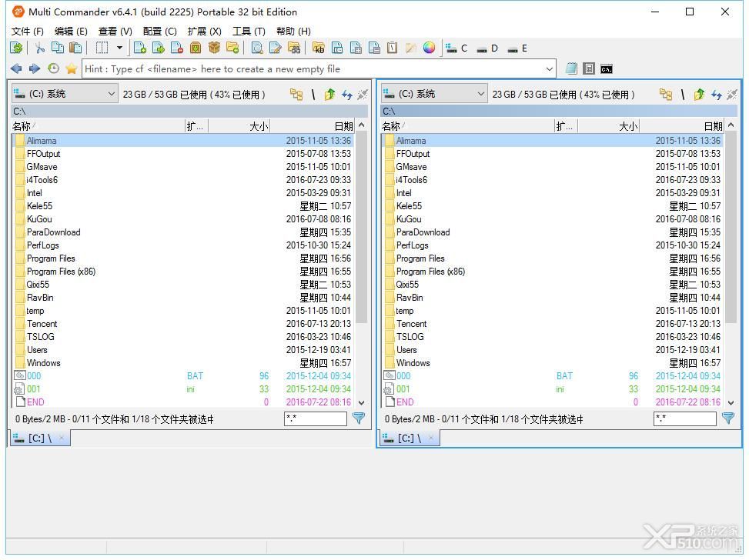
Task: Toggle the pin icon in the left panel
Action: tap(363, 95)
